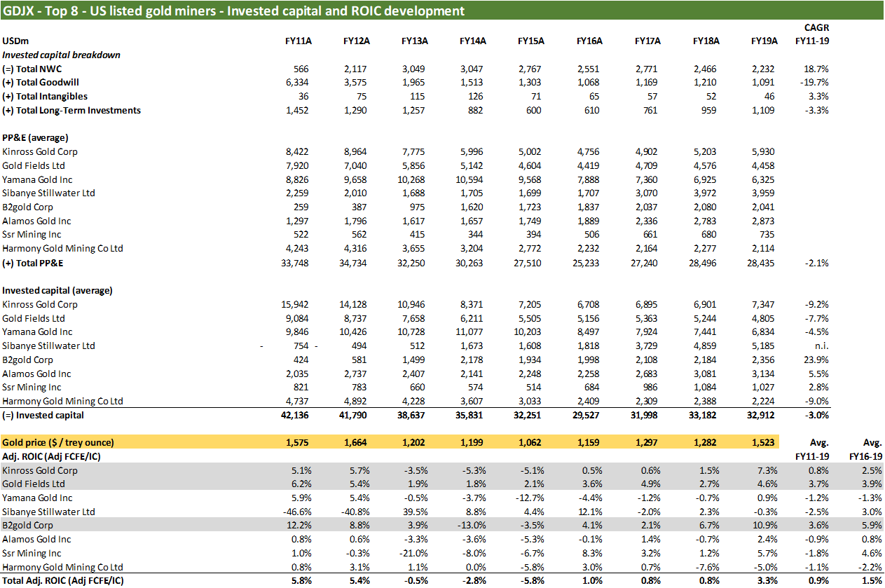Select the USDm label cell
Screen dimensions: 885x588
click(15, 41)
